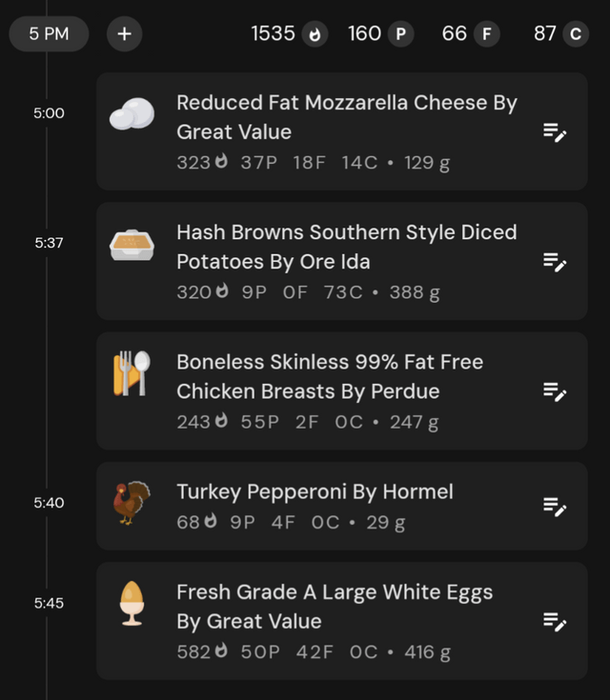Tap the protein P badge
The width and height of the screenshot is (610, 700).
pos(401,34)
